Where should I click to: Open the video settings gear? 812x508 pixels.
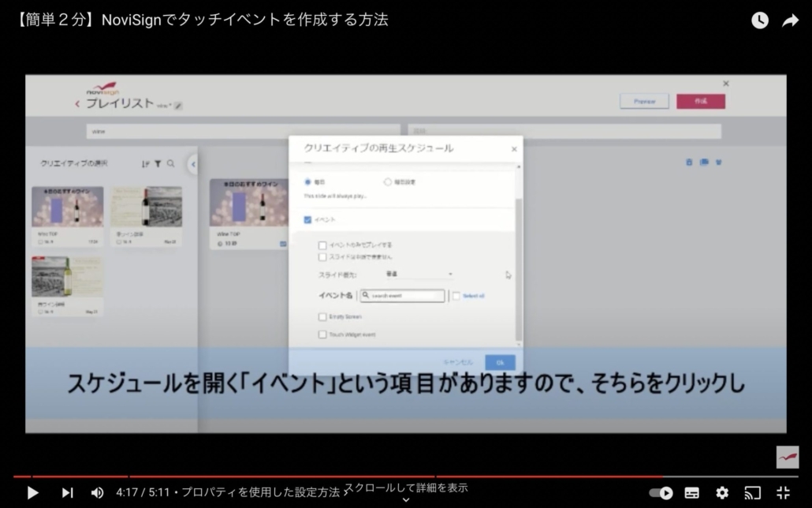click(722, 492)
